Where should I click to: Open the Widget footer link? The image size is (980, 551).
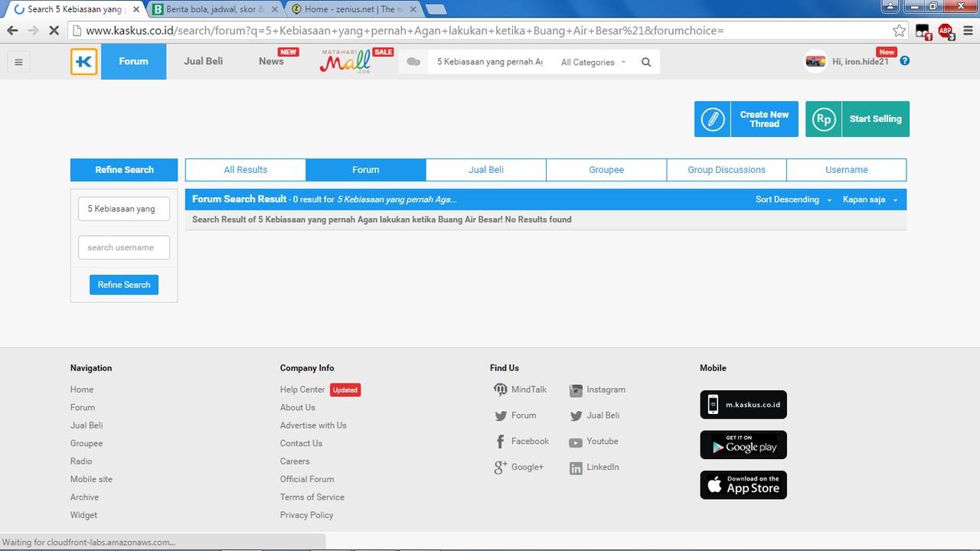coord(83,516)
